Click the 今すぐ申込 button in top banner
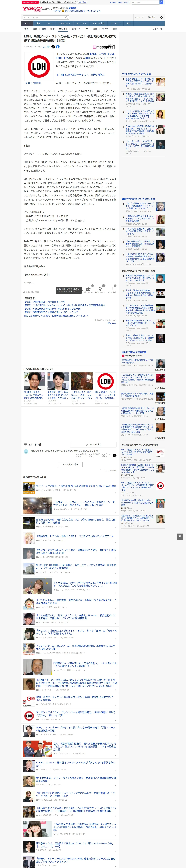 tap(82, 2)
